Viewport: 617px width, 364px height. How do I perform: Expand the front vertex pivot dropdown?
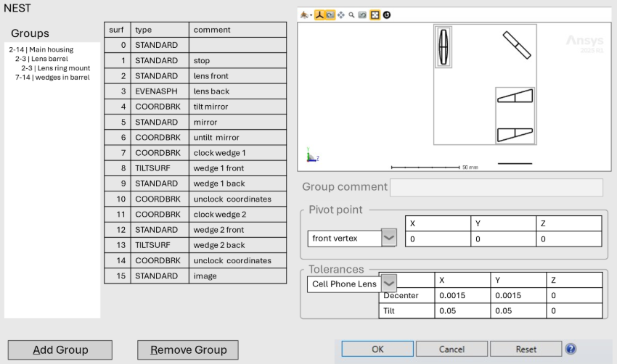tap(389, 238)
